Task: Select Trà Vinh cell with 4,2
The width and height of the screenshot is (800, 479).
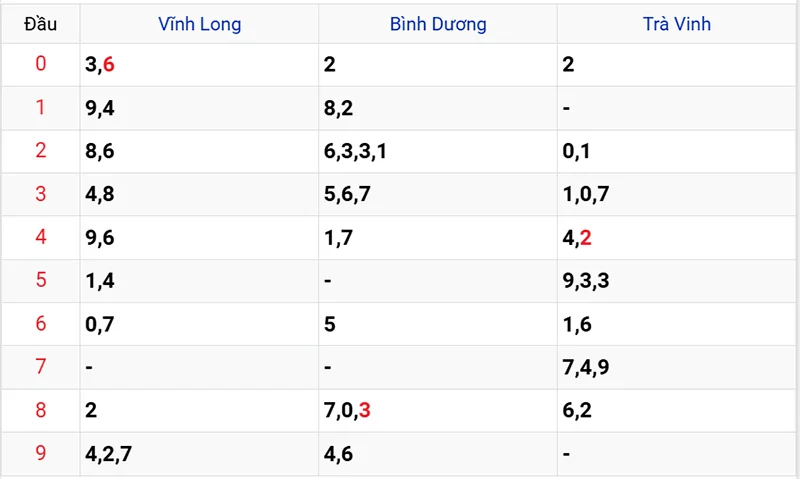Action: 578,237
